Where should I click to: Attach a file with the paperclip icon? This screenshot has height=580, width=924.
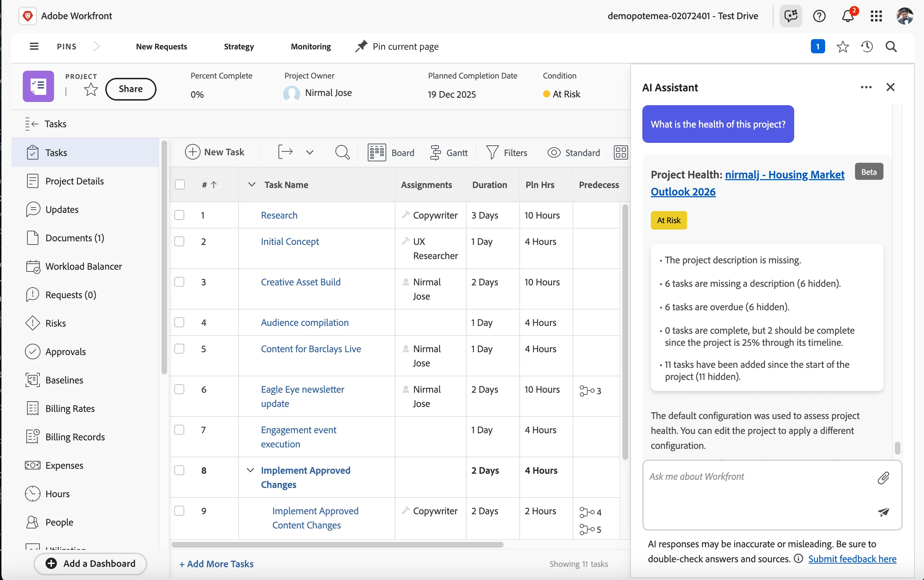pos(883,478)
